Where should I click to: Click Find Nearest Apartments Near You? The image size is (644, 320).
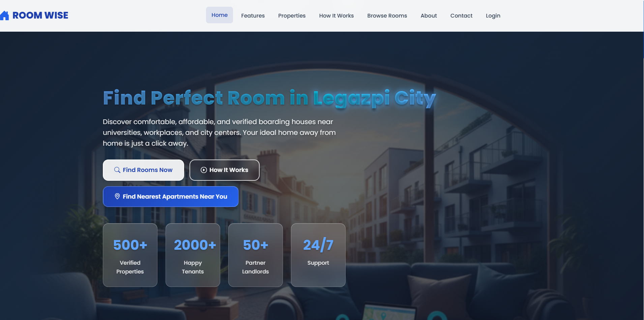pyautogui.click(x=171, y=196)
